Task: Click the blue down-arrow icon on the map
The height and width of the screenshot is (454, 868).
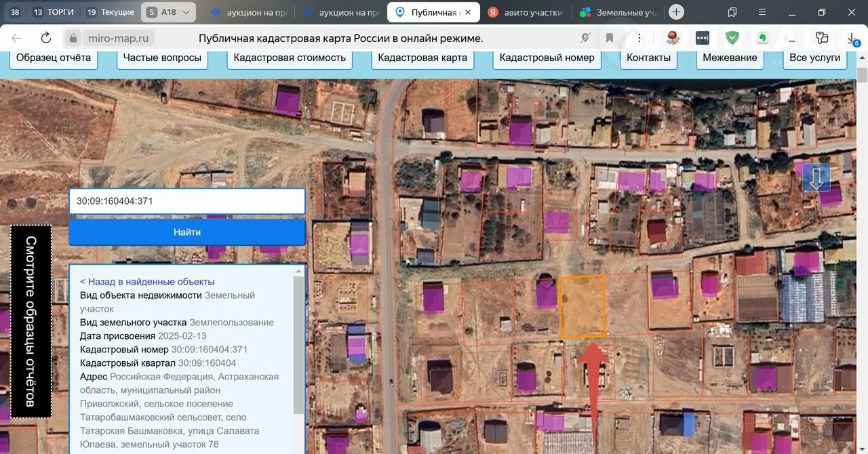Action: pos(816,178)
